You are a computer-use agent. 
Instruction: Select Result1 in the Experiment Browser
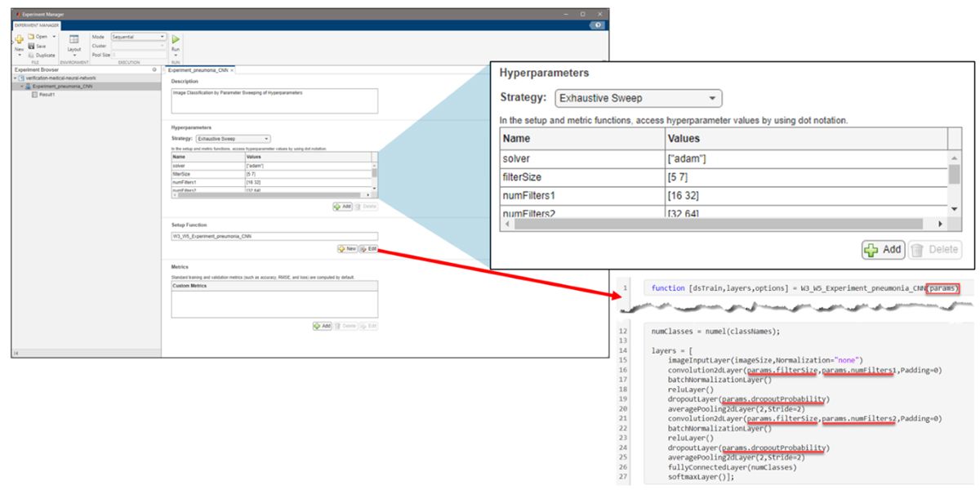(x=47, y=94)
